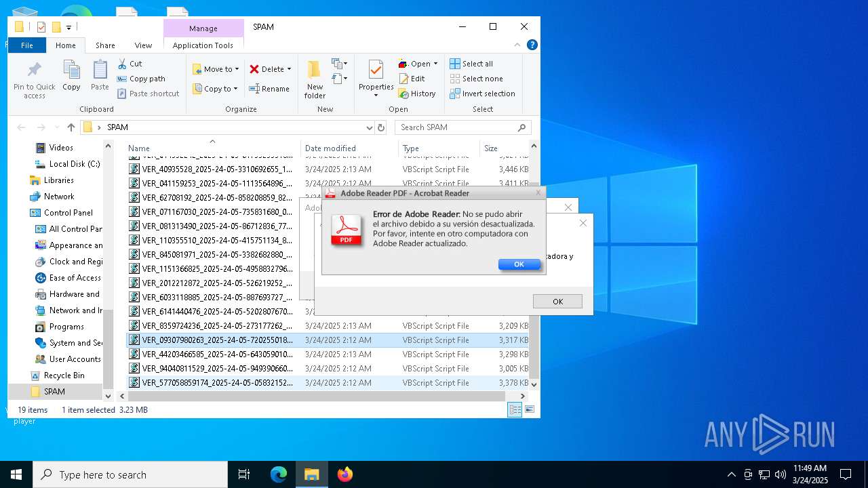Open the File tab
This screenshot has height=488, width=868.
click(x=27, y=45)
